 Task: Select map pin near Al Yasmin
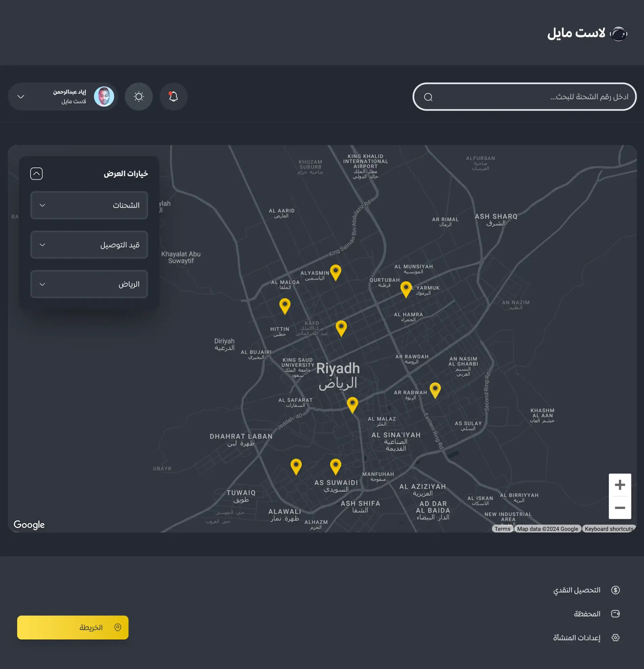335,273
